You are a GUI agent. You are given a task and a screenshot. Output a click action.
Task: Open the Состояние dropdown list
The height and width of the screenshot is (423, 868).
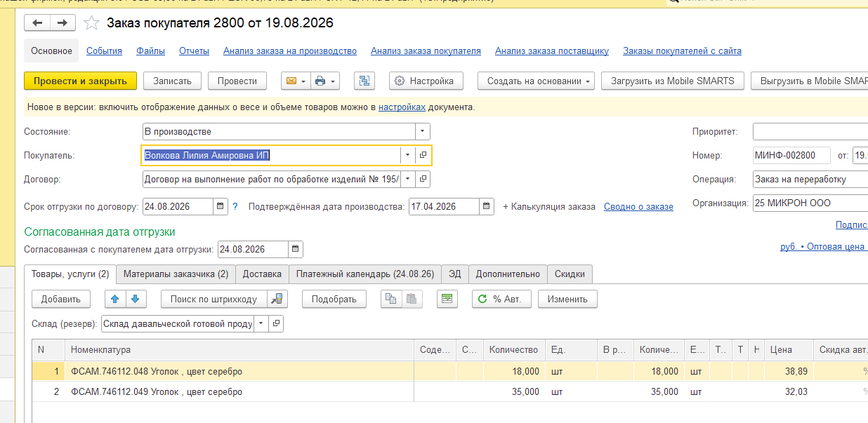click(422, 131)
